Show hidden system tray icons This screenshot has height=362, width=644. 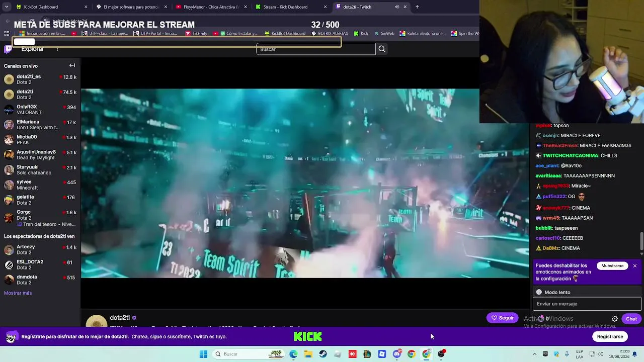pos(534,354)
